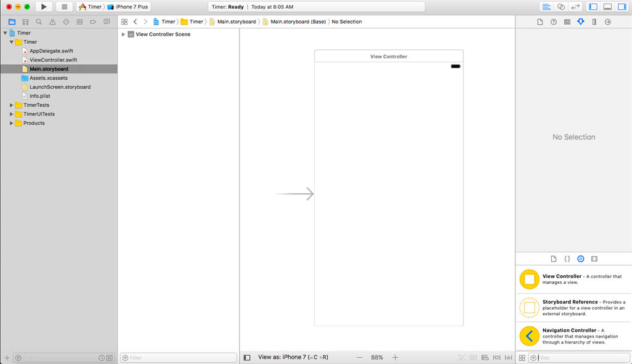
Task: Open the Media library tab
Action: 594,259
